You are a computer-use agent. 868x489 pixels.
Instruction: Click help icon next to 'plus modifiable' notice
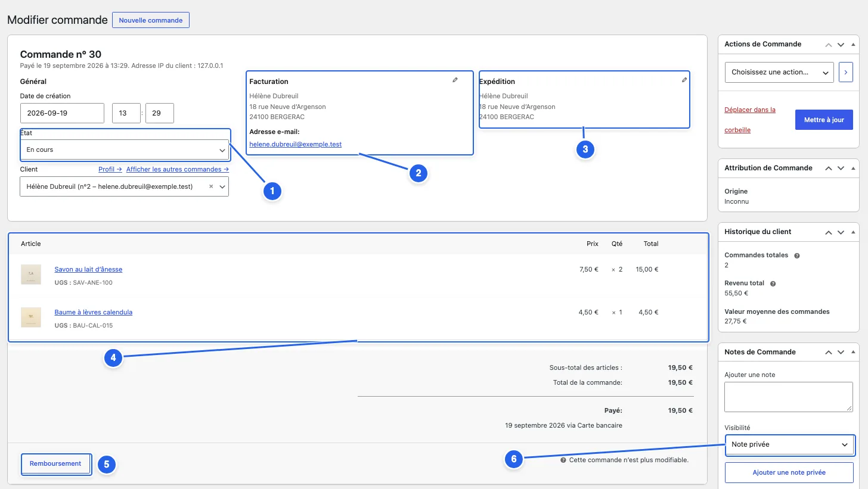[x=563, y=460]
